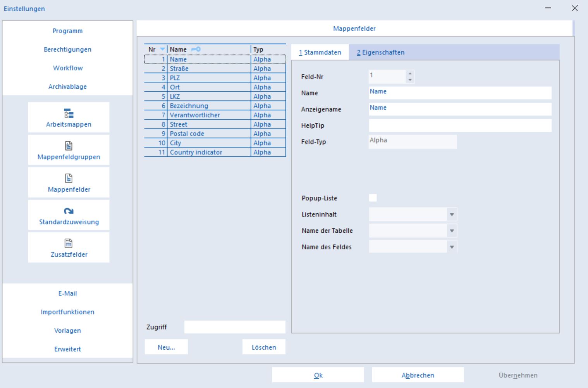Confirm with the Ok button
Image resolution: width=588 pixels, height=388 pixels.
tap(318, 375)
